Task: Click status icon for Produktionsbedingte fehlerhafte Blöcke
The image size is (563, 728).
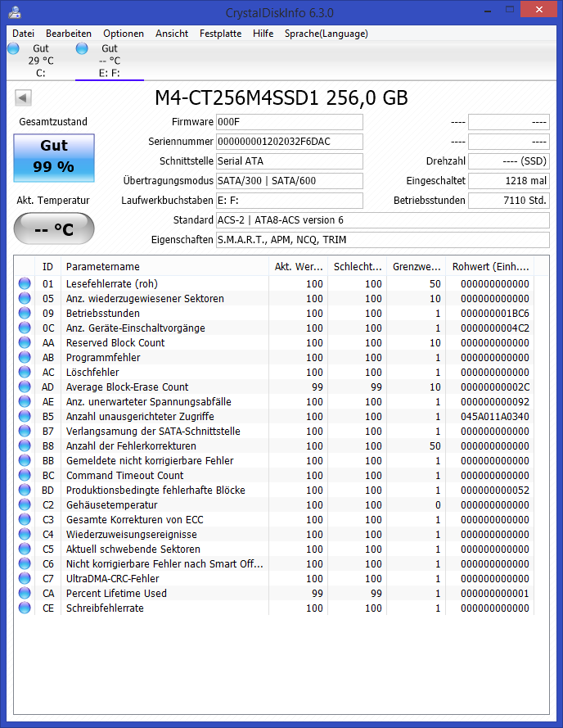Action: pos(25,490)
